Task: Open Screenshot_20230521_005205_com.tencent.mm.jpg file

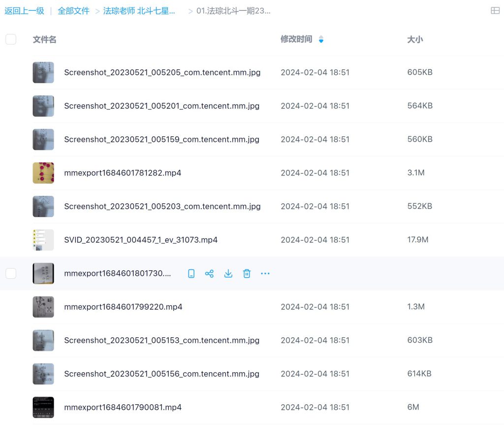Action: pyautogui.click(x=162, y=72)
